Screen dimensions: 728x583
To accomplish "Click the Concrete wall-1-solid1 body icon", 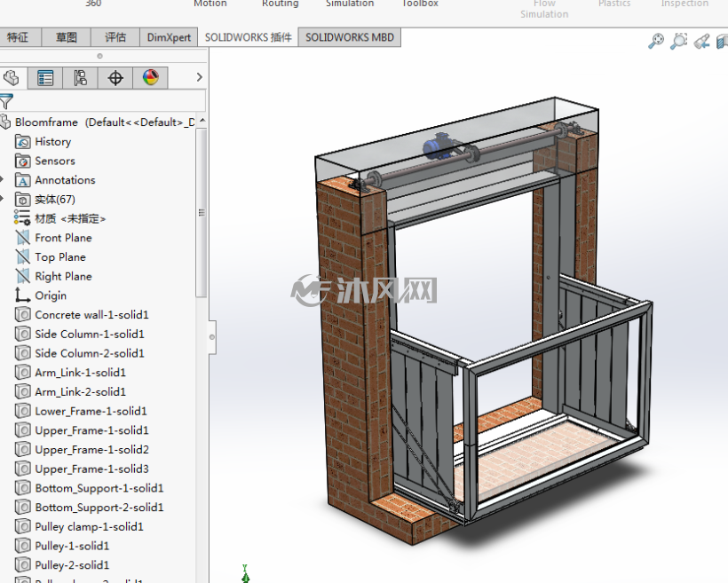I will click(x=23, y=315).
